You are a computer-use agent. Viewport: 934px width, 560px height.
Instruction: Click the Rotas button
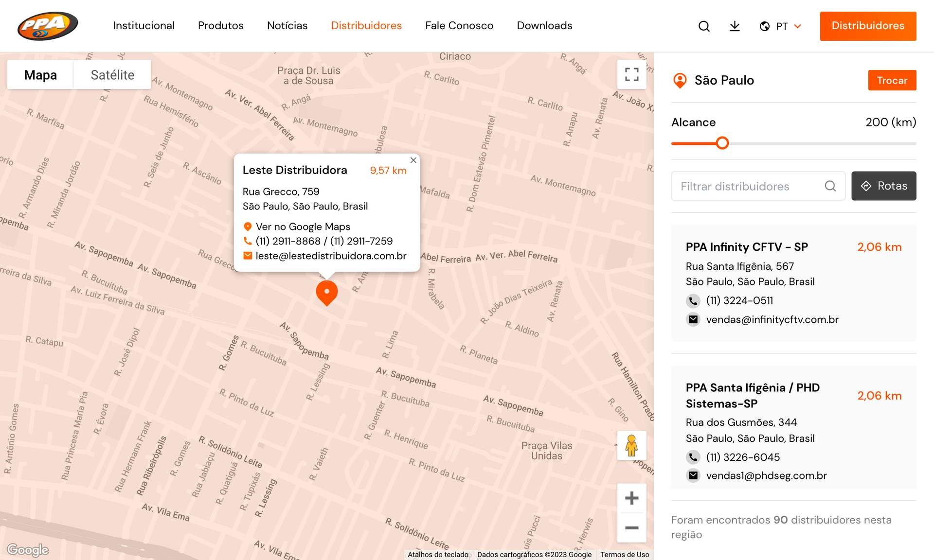point(883,186)
